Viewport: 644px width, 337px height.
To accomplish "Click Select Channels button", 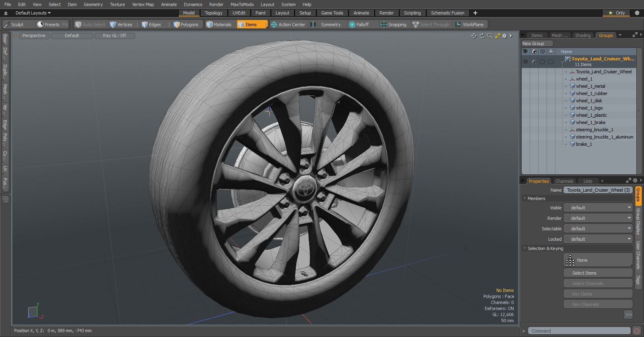I will coord(598,283).
